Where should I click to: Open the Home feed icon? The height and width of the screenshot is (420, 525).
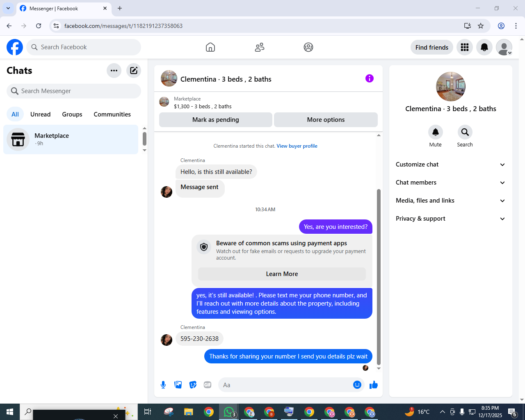(210, 47)
